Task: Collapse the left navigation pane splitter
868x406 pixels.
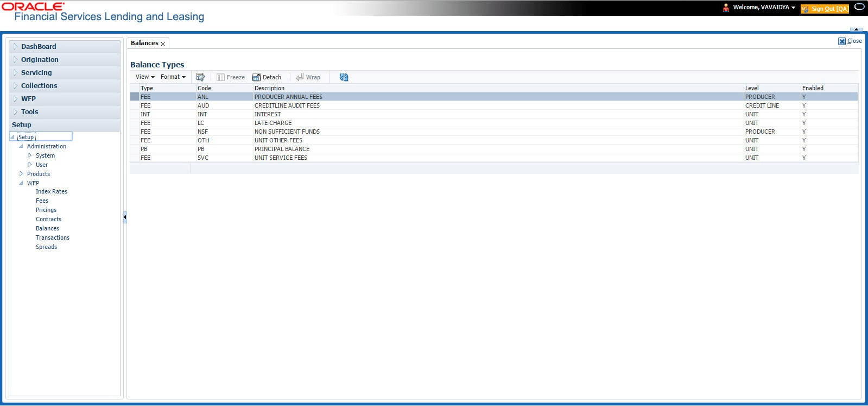Action: pyautogui.click(x=125, y=217)
